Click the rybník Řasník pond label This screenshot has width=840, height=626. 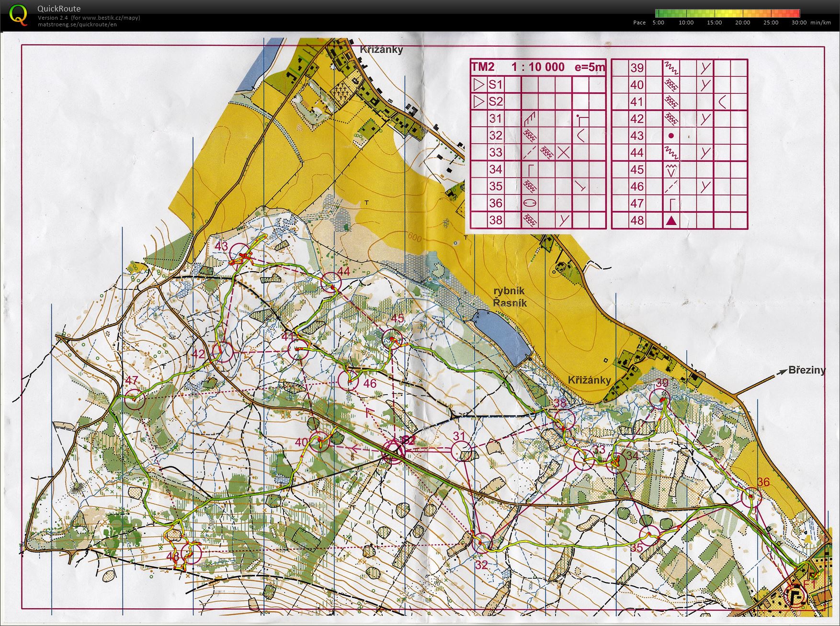(510, 297)
